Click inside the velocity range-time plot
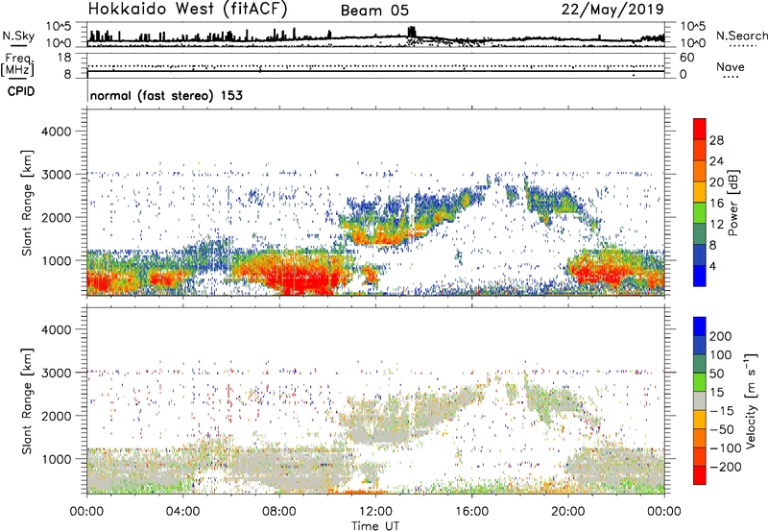768x532 pixels. (375, 400)
